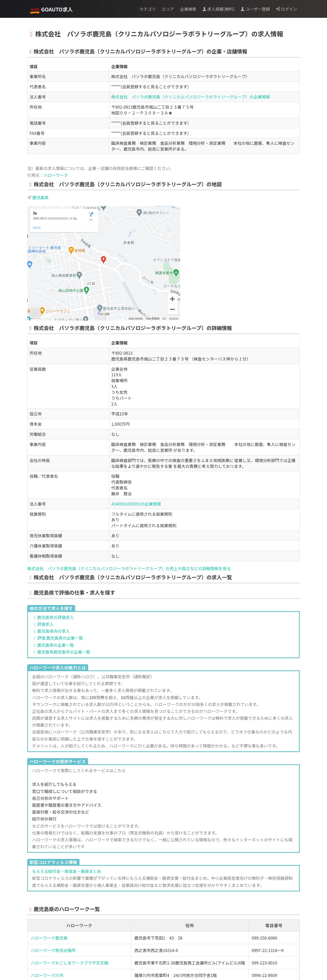This screenshot has width=327, height=980.
Task: Click the 冷水町 label on the map
Action: point(129,242)
